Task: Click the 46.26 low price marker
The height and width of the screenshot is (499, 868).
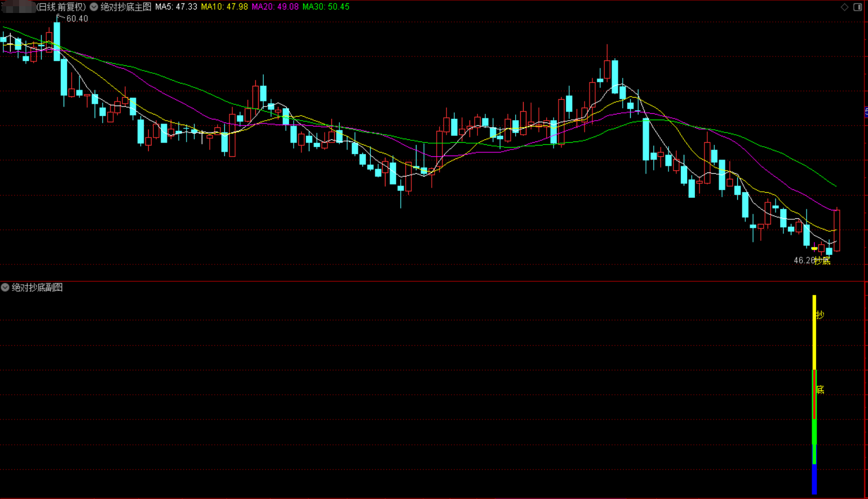Action: [804, 260]
